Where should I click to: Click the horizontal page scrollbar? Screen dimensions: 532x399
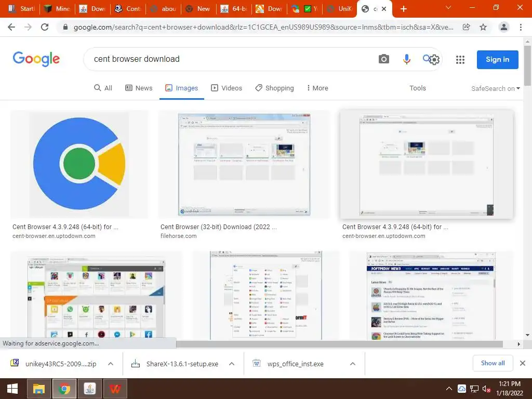point(339,344)
